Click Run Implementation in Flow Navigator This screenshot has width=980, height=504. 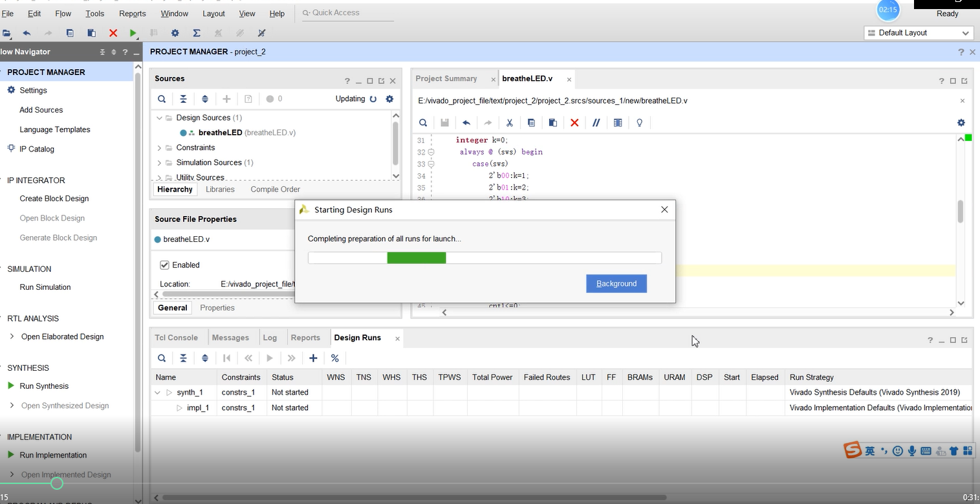coord(53,455)
